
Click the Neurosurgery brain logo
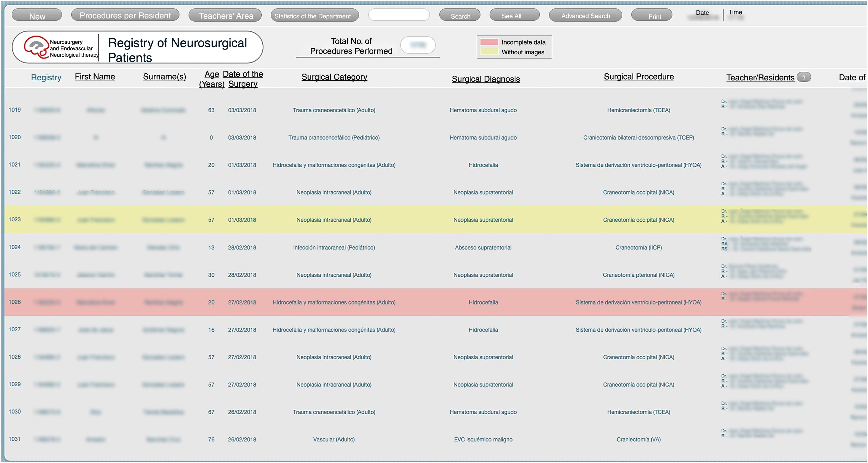(x=36, y=47)
